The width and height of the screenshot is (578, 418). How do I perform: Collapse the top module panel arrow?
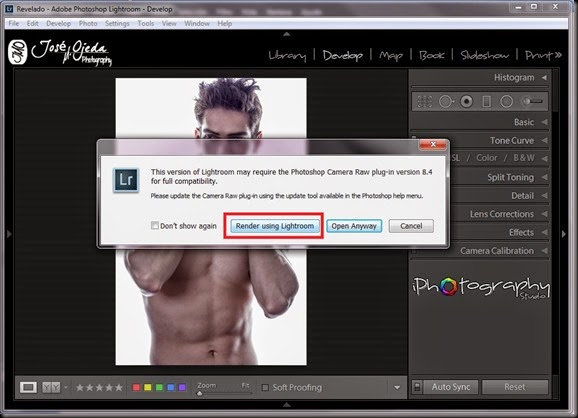[x=286, y=34]
